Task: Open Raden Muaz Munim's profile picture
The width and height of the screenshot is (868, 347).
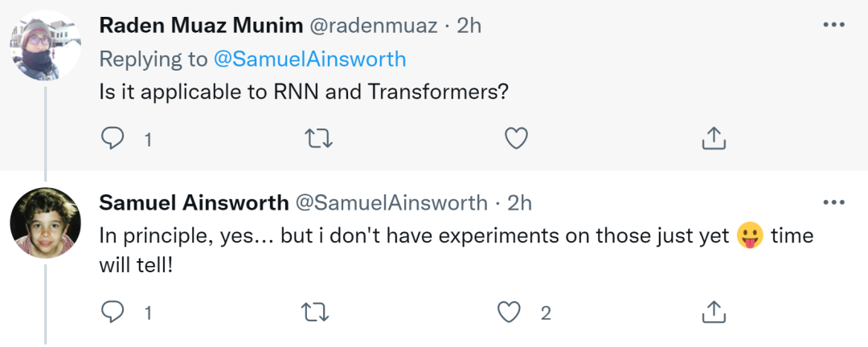Action: pyautogui.click(x=45, y=46)
